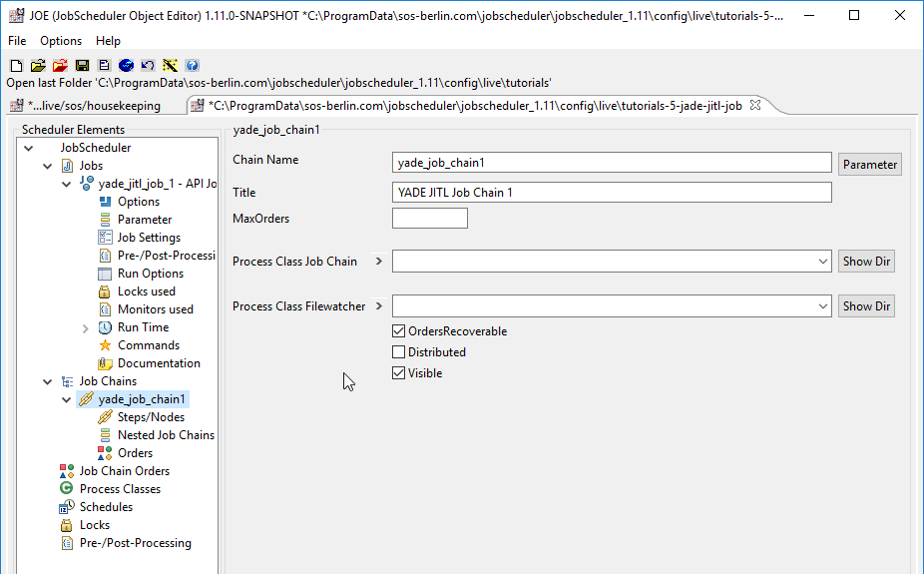924x574 pixels.
Task: Click the blue globe toolbar icon
Action: click(126, 66)
